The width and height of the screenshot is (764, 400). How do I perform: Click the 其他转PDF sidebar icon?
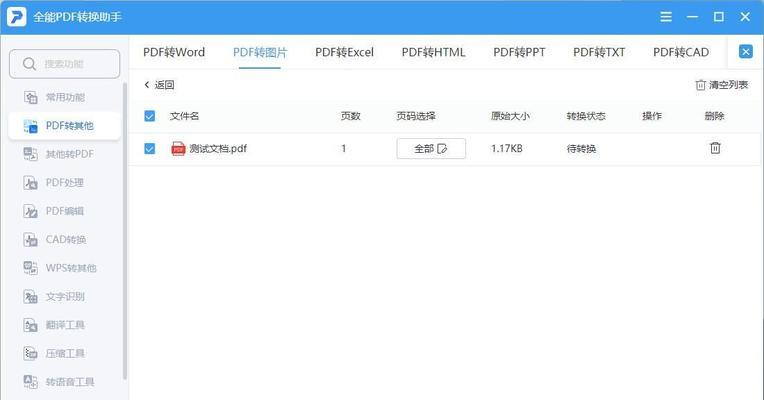30,154
